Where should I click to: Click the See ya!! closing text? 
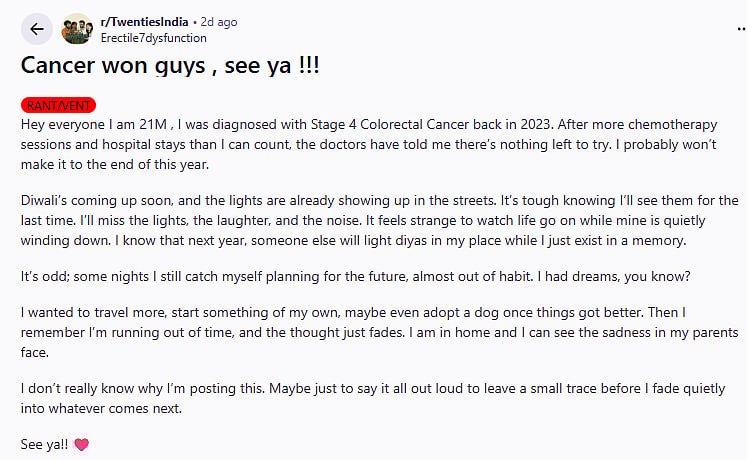click(43, 443)
